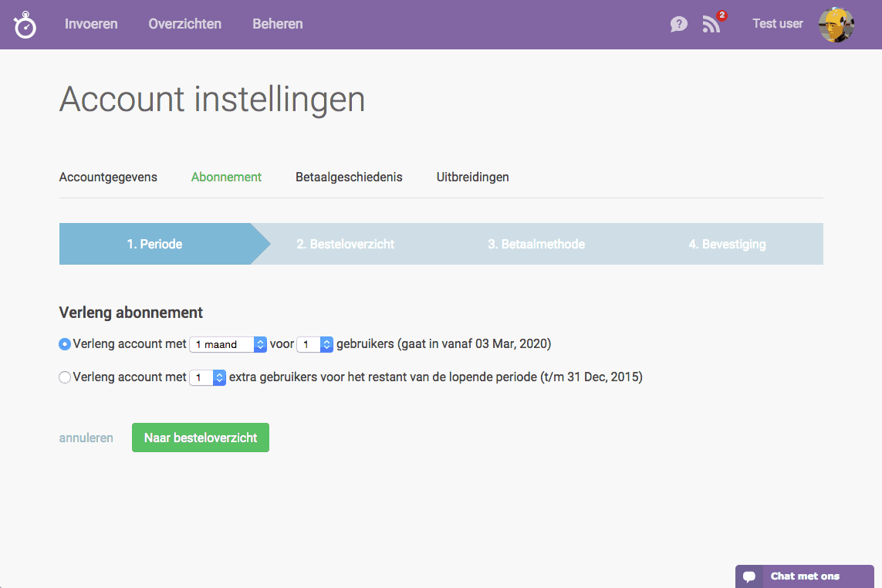
Task: Select step 3. Betaalmethode
Action: (x=536, y=244)
